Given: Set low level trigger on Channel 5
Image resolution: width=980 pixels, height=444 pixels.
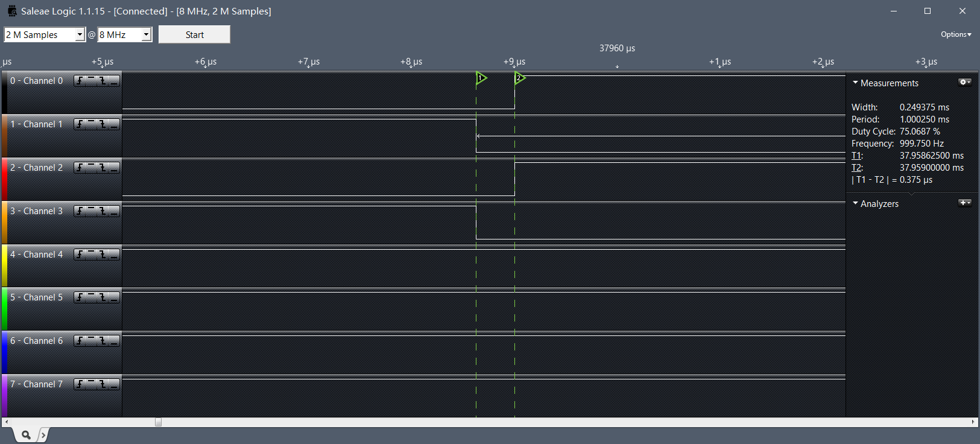Looking at the screenshot, I should [x=114, y=297].
